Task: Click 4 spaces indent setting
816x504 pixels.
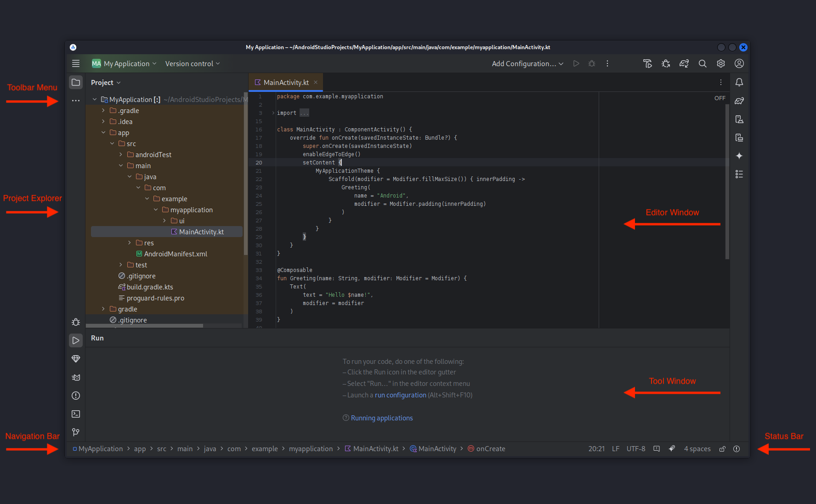Action: click(697, 449)
